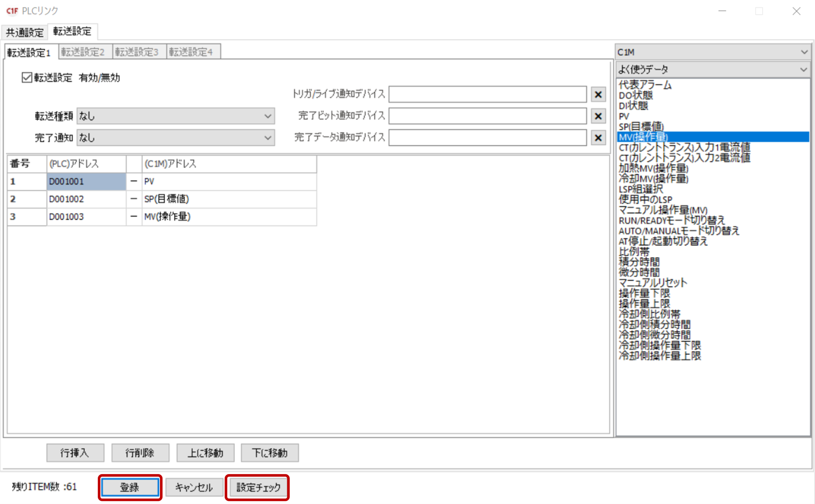Switch to the 転送設定2 tab
This screenshot has height=504, width=815.
pos(83,52)
